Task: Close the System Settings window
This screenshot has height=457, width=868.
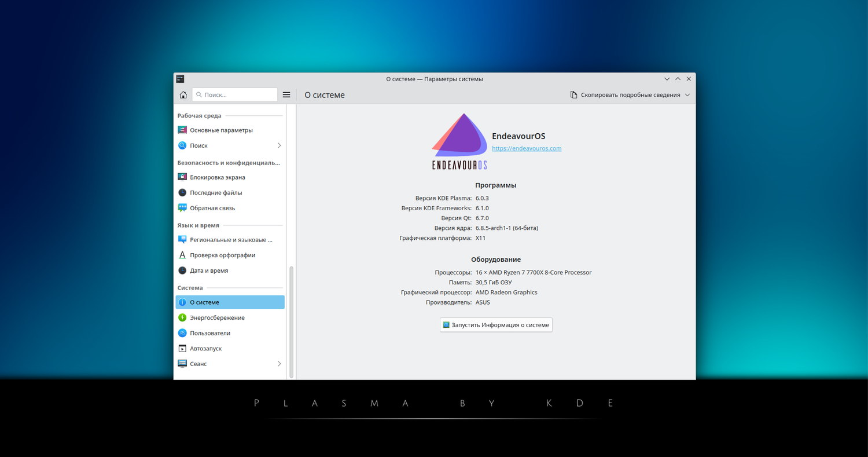Action: click(689, 79)
